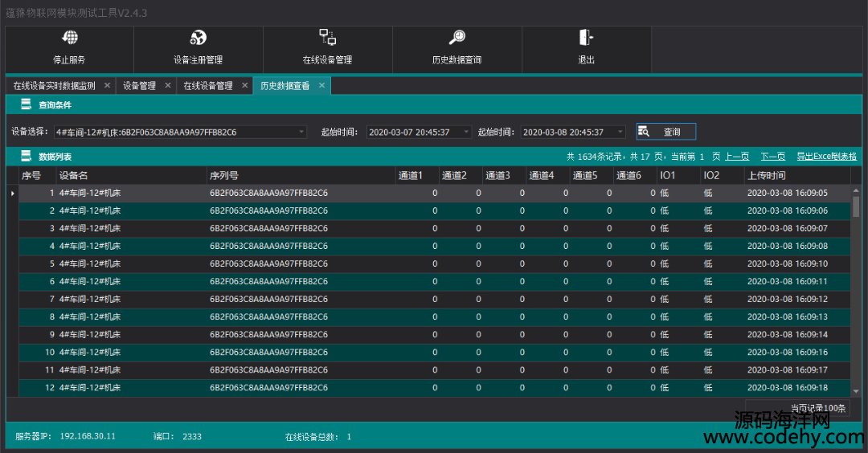This screenshot has width=868, height=453.
Task: Select the row with time 2020-03-08 16:09:18
Action: click(435, 388)
